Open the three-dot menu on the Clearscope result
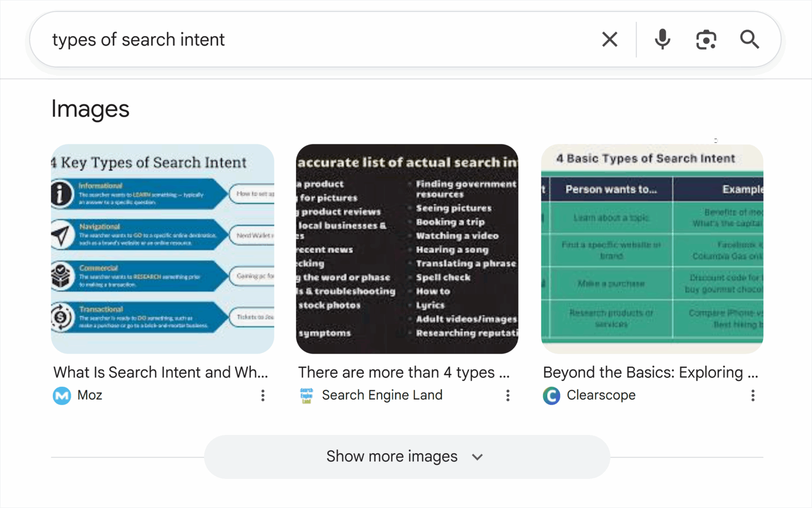This screenshot has height=508, width=812. 753,395
